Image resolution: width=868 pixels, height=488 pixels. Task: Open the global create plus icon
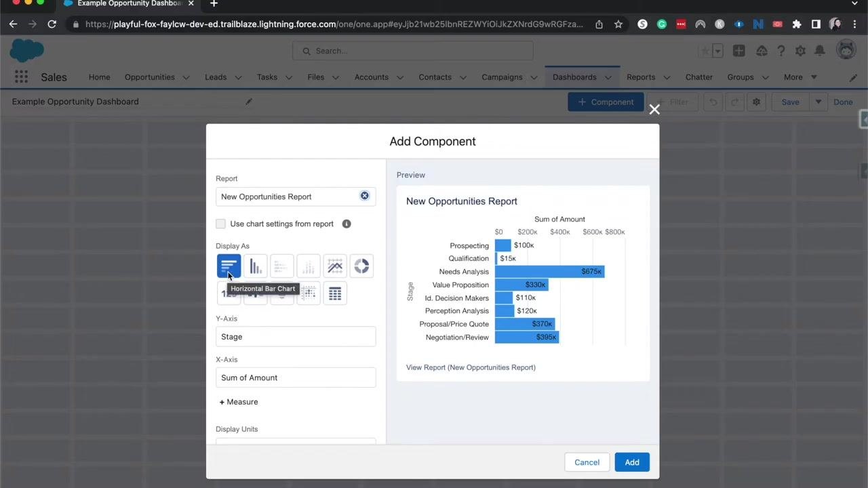click(739, 51)
